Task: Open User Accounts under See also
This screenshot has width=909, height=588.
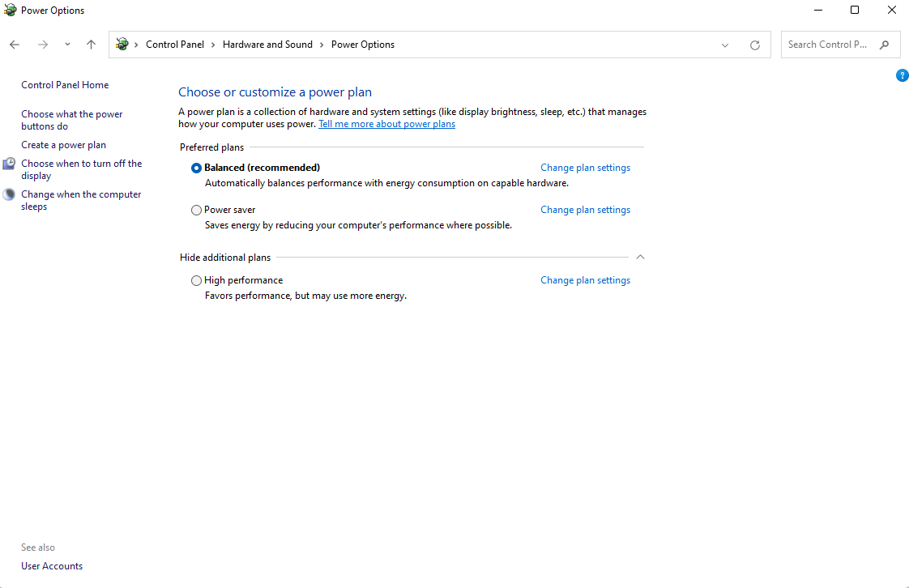Action: 52,566
